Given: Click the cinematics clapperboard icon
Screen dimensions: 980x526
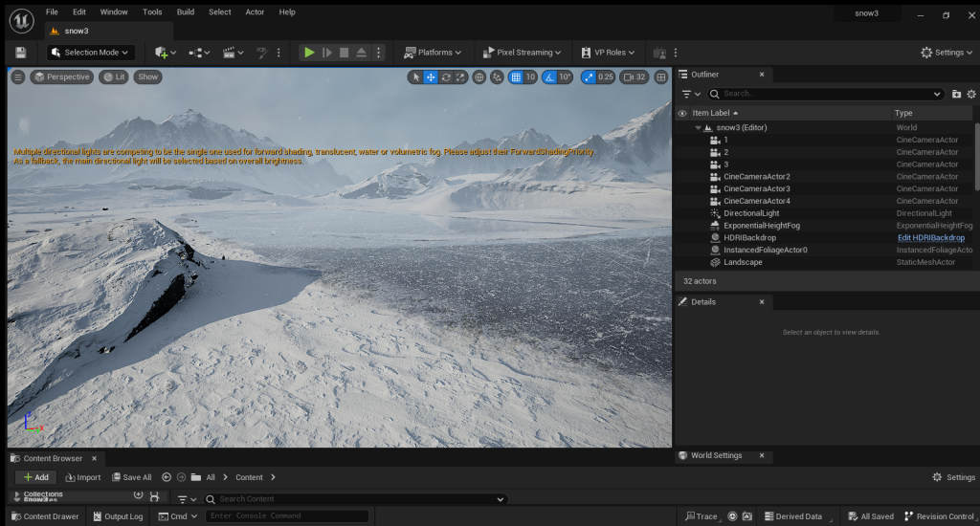Looking at the screenshot, I should click(229, 53).
